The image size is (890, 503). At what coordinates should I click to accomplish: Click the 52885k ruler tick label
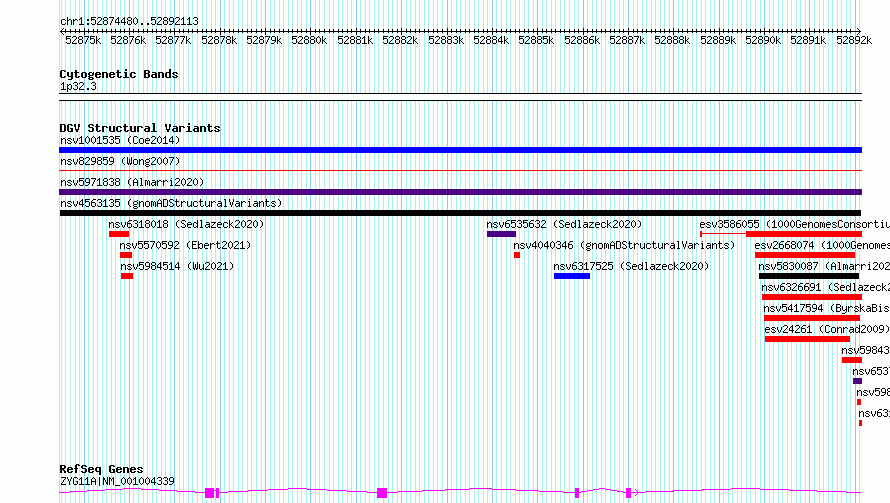point(536,40)
